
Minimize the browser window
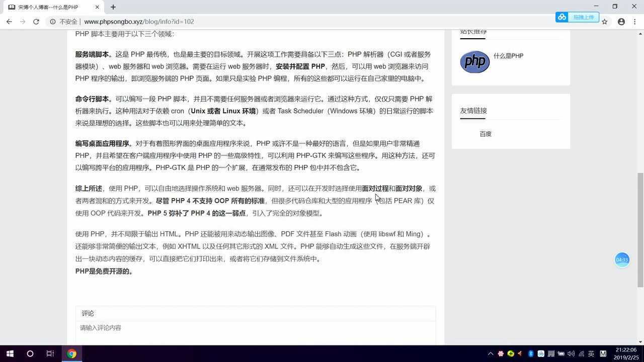[x=596, y=7]
